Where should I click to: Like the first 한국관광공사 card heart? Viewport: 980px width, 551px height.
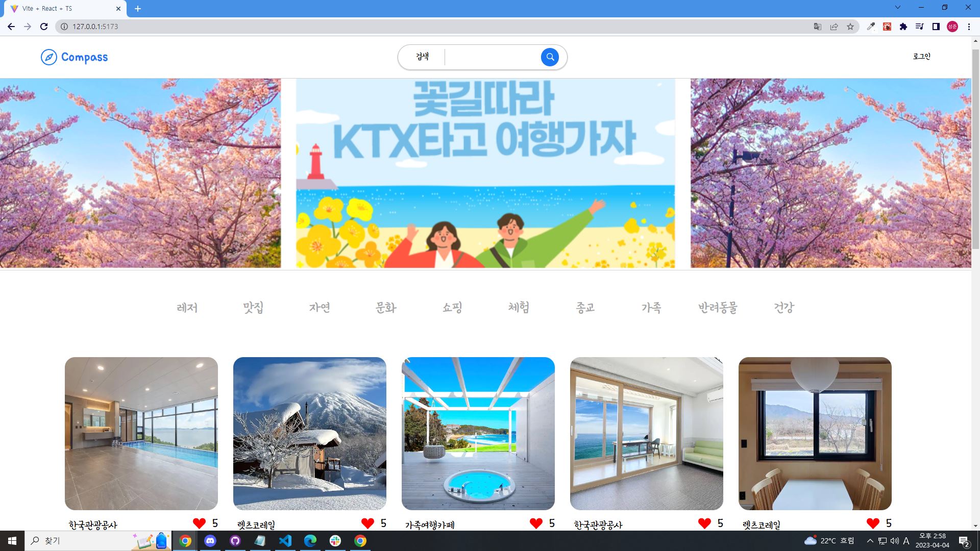[x=199, y=523]
